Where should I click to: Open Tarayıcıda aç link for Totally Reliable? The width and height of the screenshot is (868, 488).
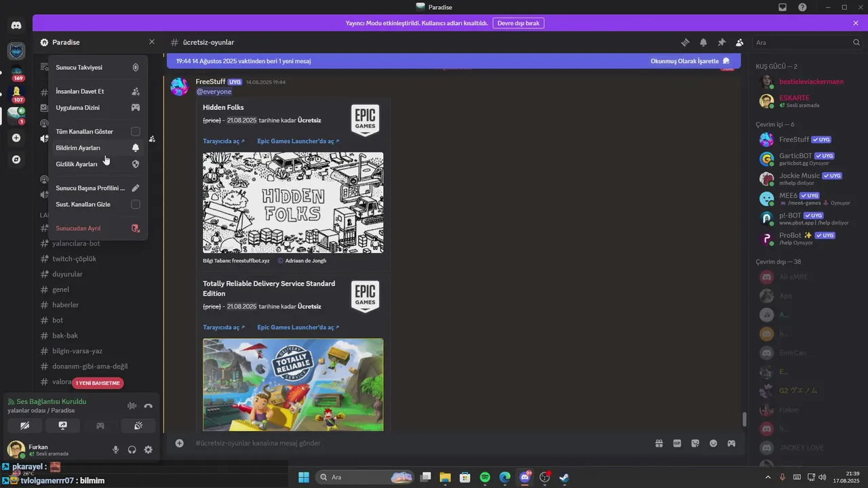pos(224,327)
